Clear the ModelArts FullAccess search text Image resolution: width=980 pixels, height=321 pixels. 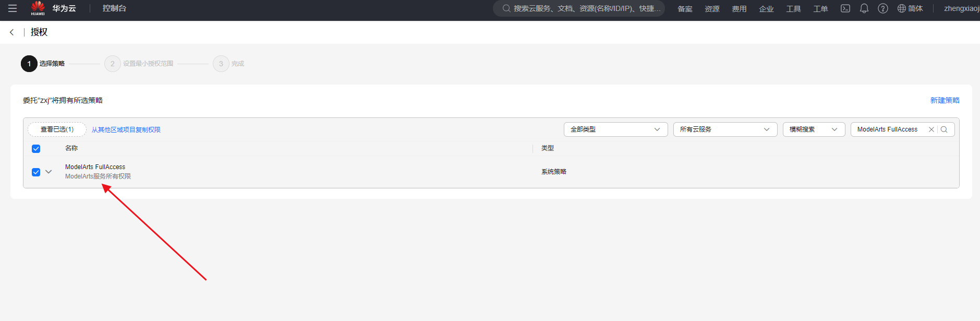[931, 129]
